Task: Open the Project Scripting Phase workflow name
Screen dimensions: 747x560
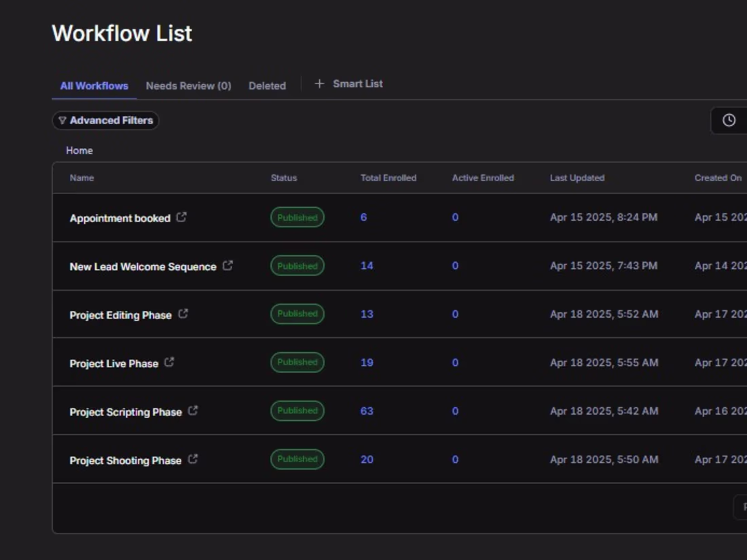Action: pyautogui.click(x=125, y=412)
